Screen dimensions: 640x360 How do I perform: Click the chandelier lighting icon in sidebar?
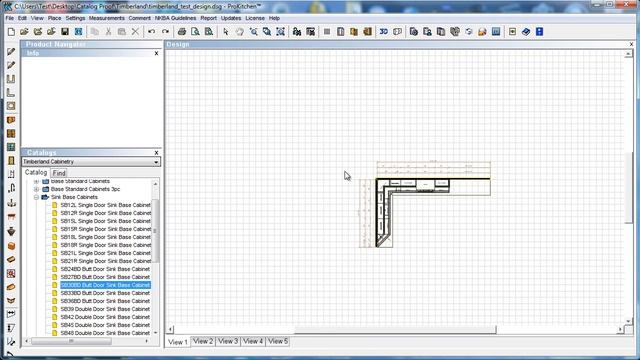11,203
